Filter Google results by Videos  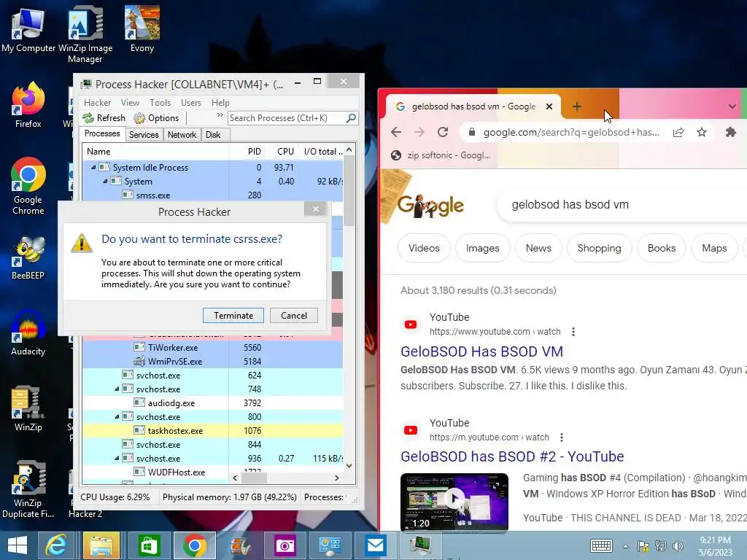click(x=424, y=248)
